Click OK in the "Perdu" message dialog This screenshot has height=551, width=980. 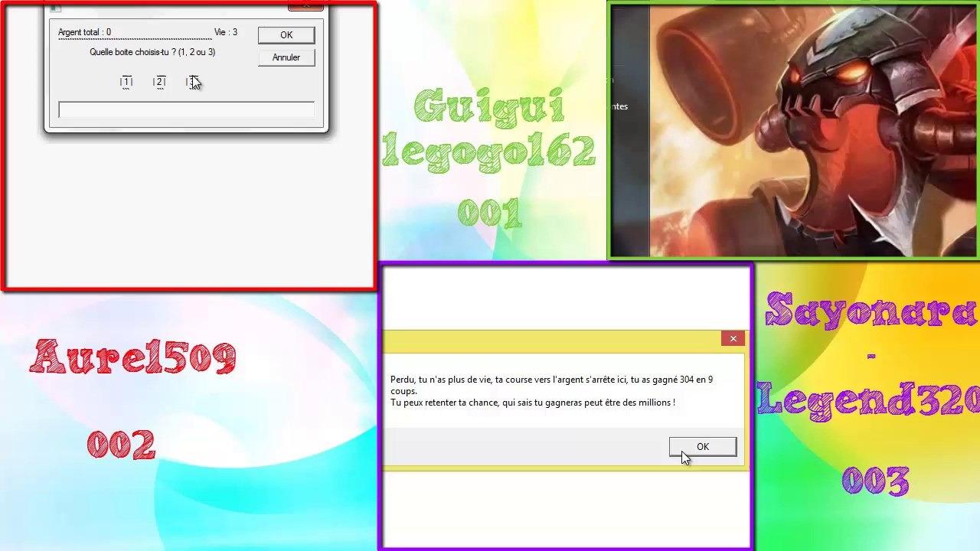(702, 447)
